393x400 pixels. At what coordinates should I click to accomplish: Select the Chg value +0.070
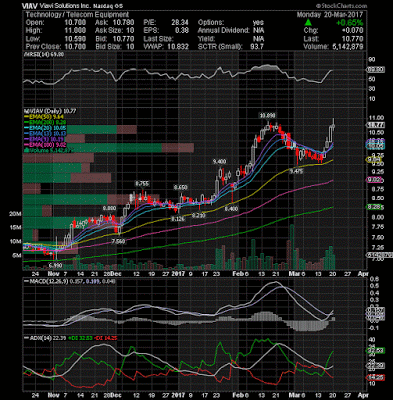pos(352,31)
